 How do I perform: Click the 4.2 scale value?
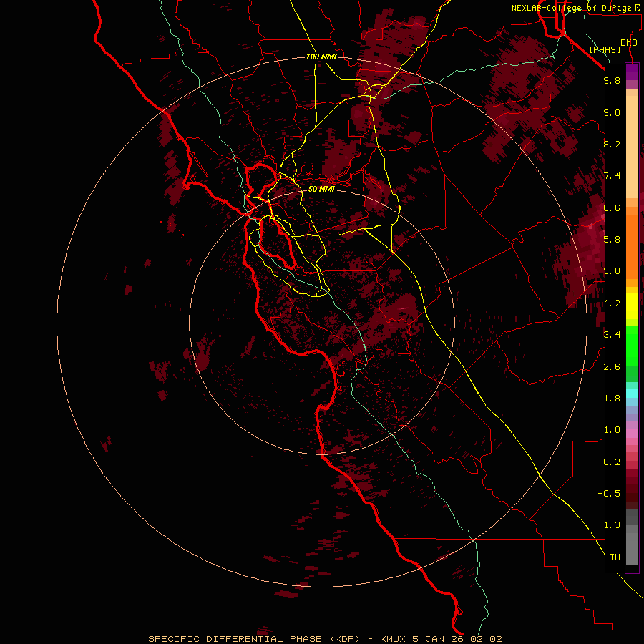(x=612, y=303)
